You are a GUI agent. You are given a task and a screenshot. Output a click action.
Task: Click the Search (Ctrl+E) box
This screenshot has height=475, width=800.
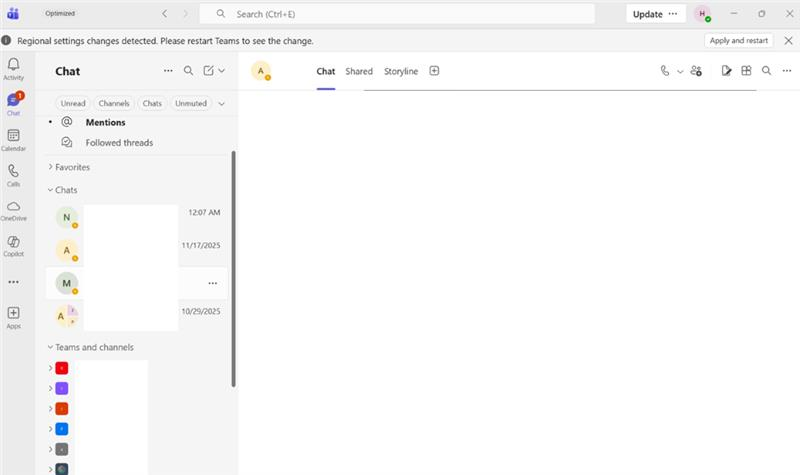(397, 14)
